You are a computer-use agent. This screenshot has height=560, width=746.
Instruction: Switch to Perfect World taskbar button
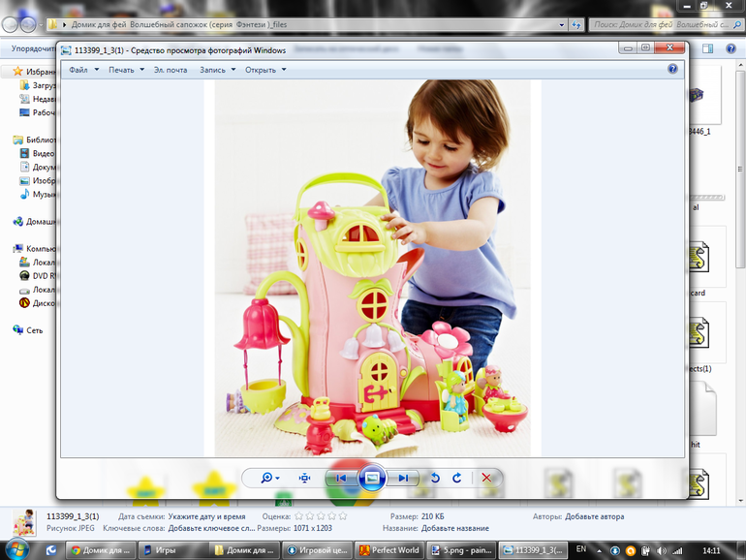pos(389,550)
